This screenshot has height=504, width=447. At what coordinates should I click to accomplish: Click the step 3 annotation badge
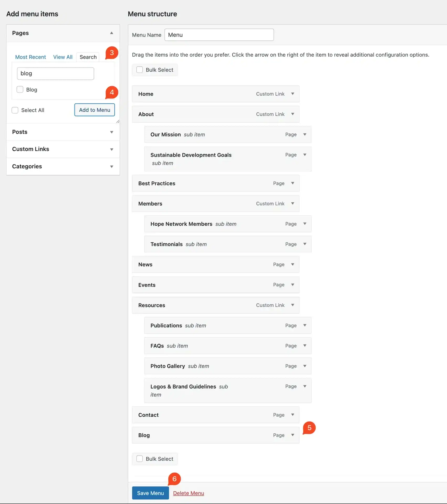click(x=112, y=53)
